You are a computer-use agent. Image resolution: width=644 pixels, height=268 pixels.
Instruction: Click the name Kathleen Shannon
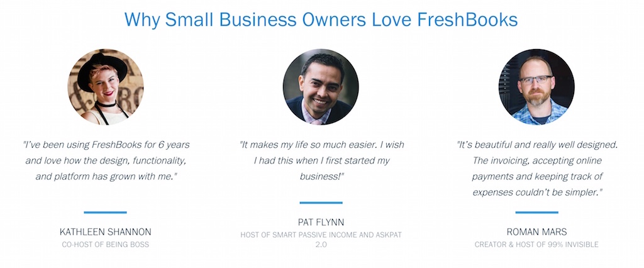pyautogui.click(x=106, y=232)
